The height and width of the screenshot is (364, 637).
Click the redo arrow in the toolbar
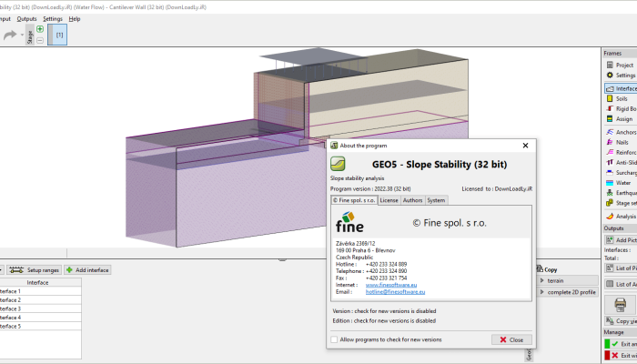point(10,35)
